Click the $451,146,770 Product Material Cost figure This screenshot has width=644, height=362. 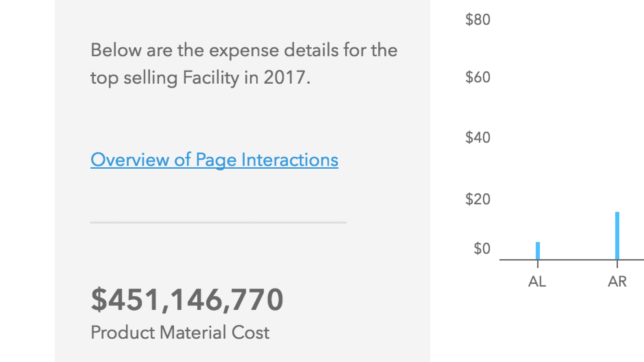(187, 299)
